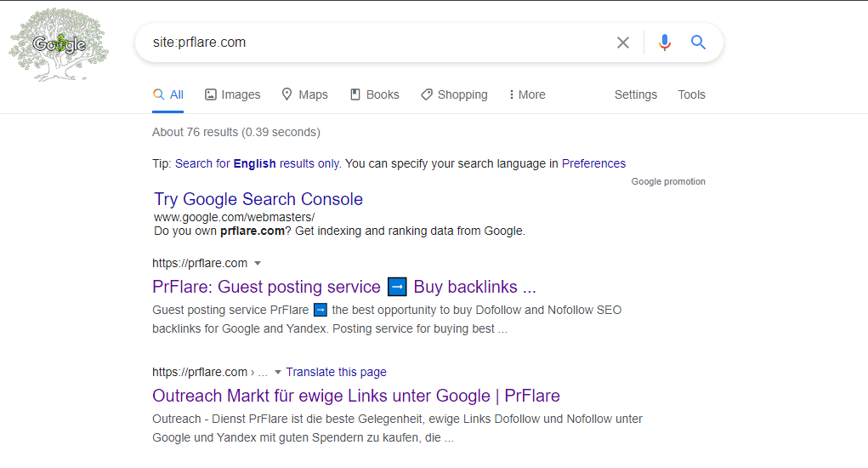This screenshot has width=868, height=468.
Task: Click the https://prflare.com URL of first result
Action: pos(200,263)
